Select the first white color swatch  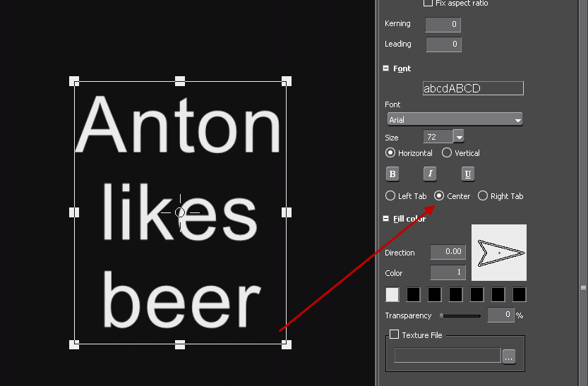[392, 295]
